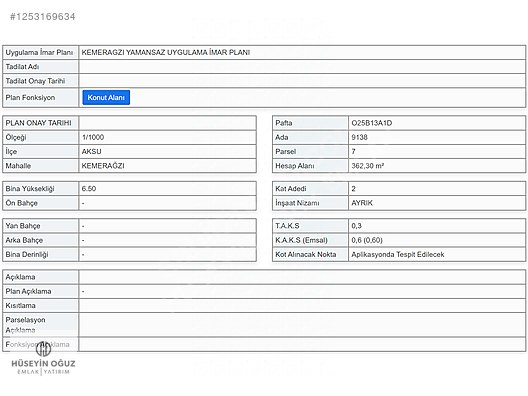Click the empty Tadilat Adı field

pyautogui.click(x=302, y=67)
